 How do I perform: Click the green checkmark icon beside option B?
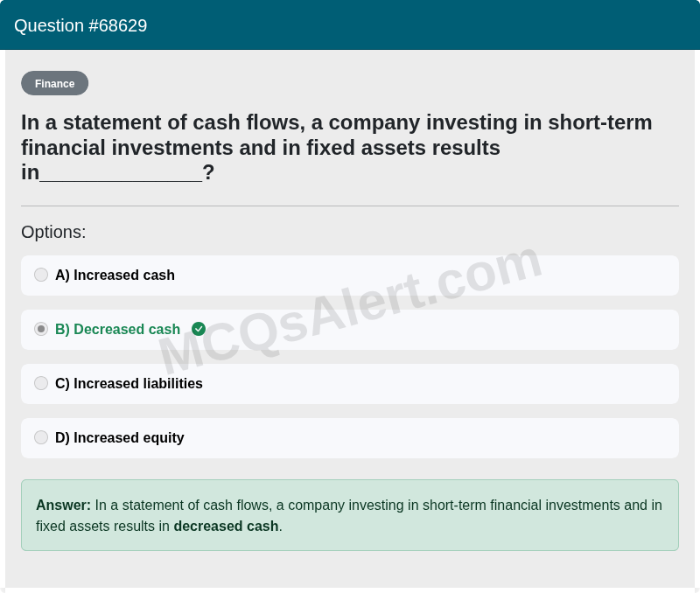pos(199,329)
